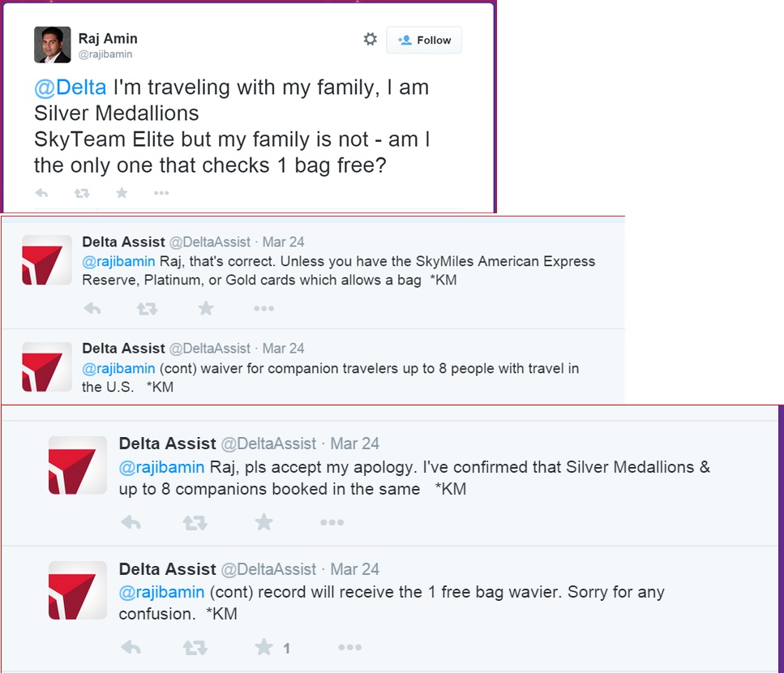Open Raj Amin's profile photo
This screenshot has width=784, height=673.
pos(52,45)
